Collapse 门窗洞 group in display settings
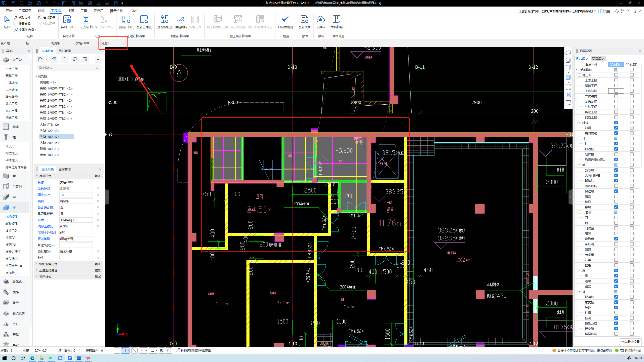Image resolution: width=644 pixels, height=362 pixels. (x=579, y=212)
